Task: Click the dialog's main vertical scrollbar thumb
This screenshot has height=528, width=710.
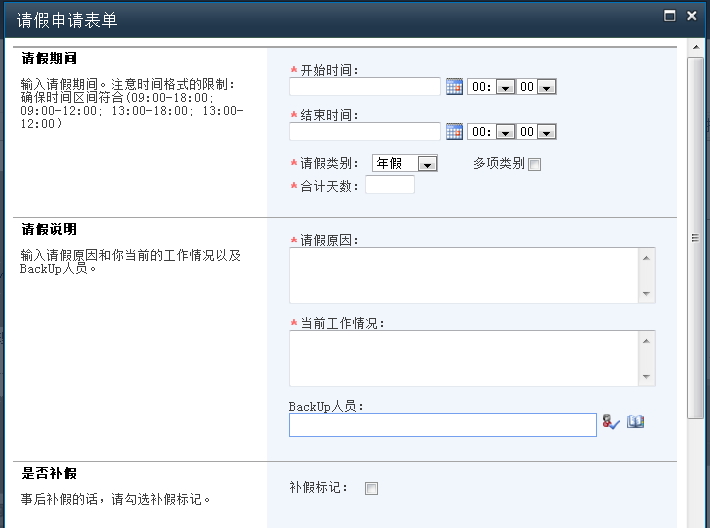Action: pyautogui.click(x=696, y=238)
